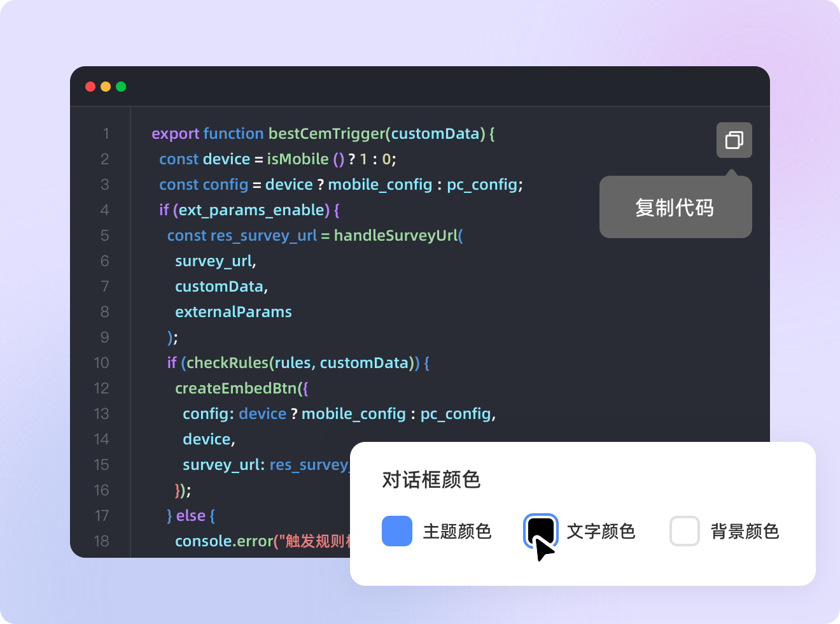
Task: Pick the blue theme color swatch
Action: (x=397, y=531)
